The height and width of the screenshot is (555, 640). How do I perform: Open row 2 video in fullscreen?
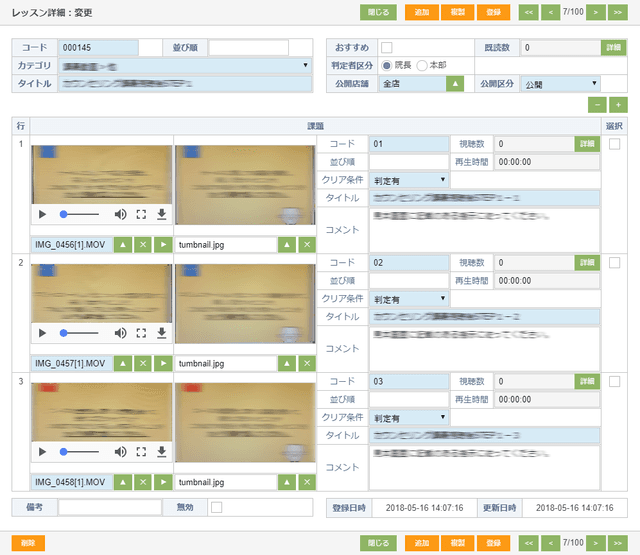pos(141,333)
